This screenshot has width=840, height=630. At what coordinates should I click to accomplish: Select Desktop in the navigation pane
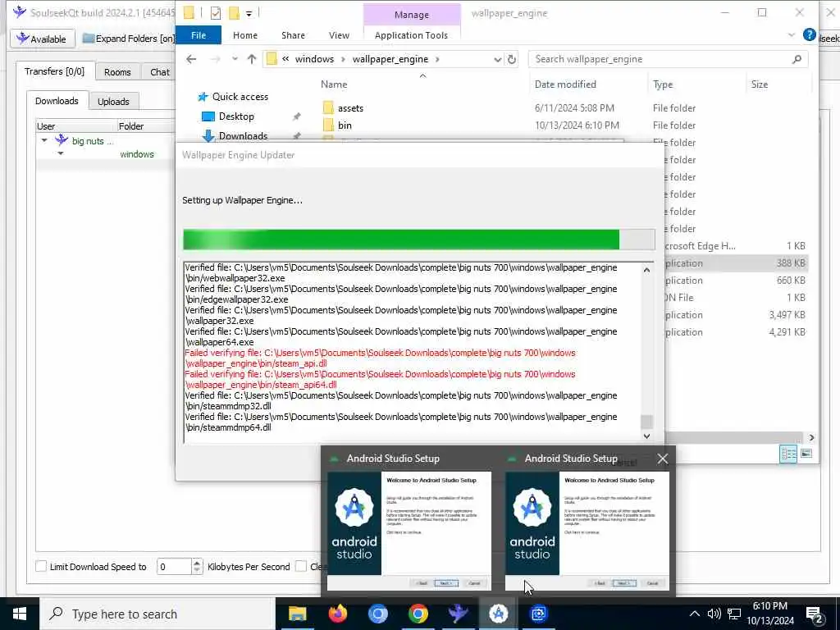pos(236,116)
